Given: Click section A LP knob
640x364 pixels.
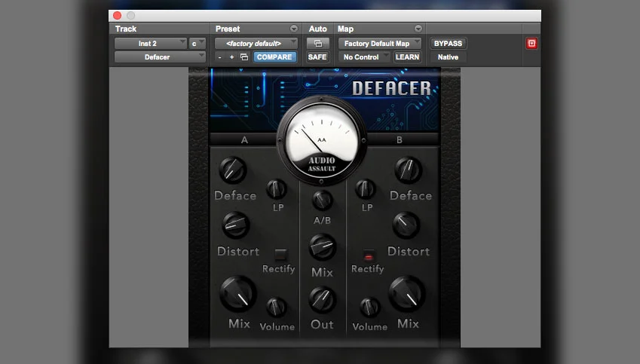Looking at the screenshot, I should pos(277,189).
